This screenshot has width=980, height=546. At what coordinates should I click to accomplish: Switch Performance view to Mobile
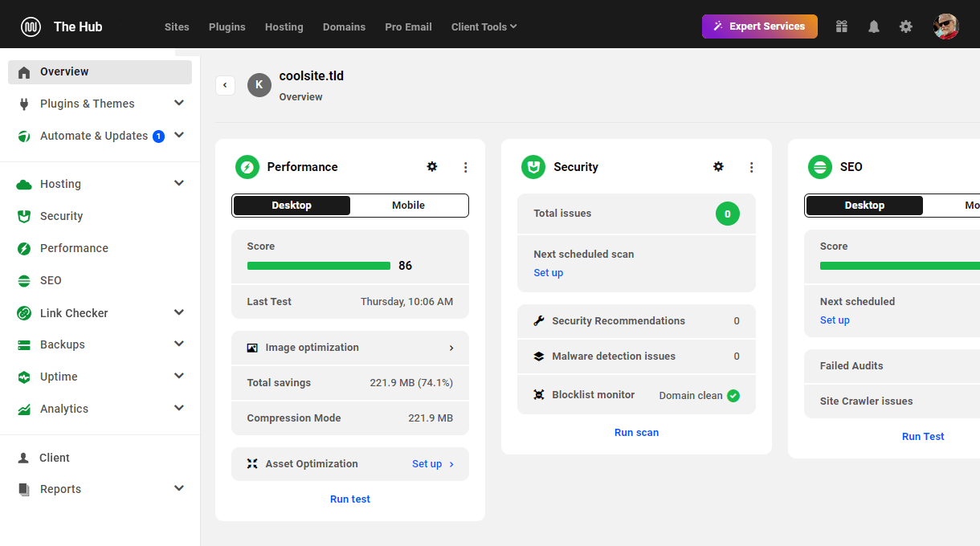pos(408,206)
